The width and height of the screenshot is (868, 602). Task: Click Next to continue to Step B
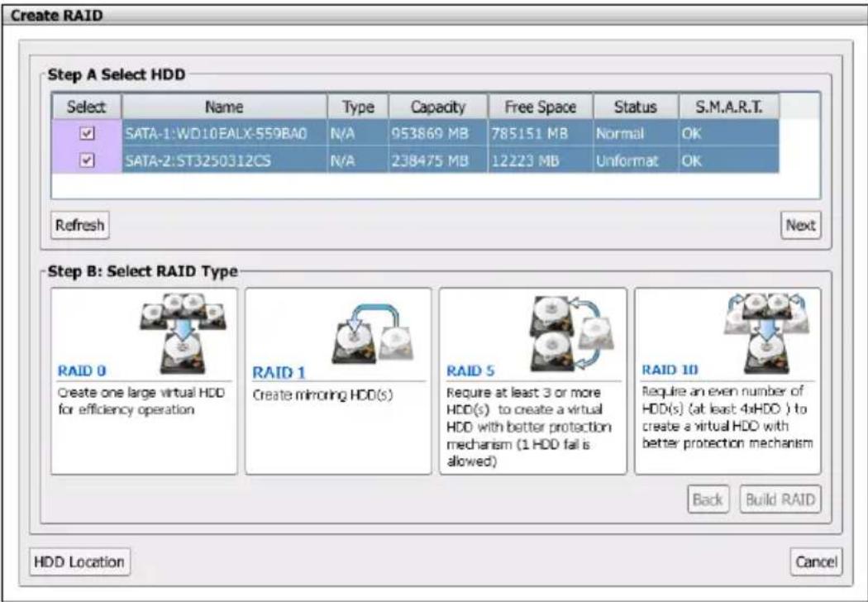800,226
